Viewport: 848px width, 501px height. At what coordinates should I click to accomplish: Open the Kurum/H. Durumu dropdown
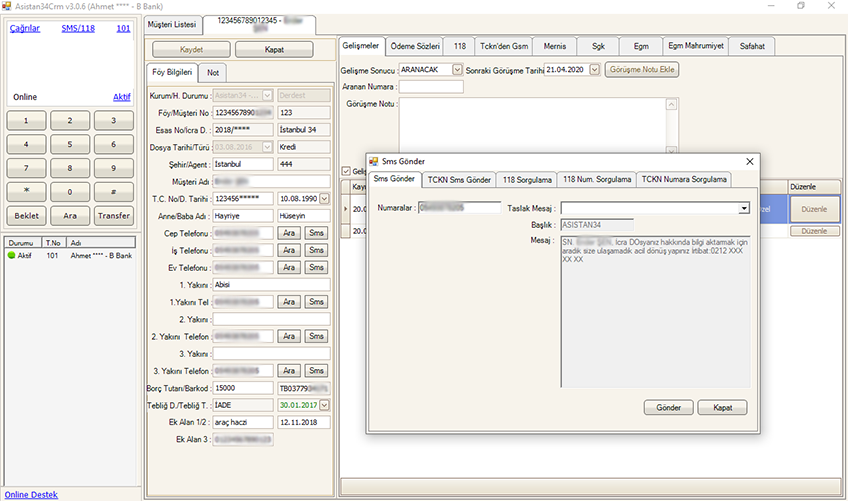267,96
